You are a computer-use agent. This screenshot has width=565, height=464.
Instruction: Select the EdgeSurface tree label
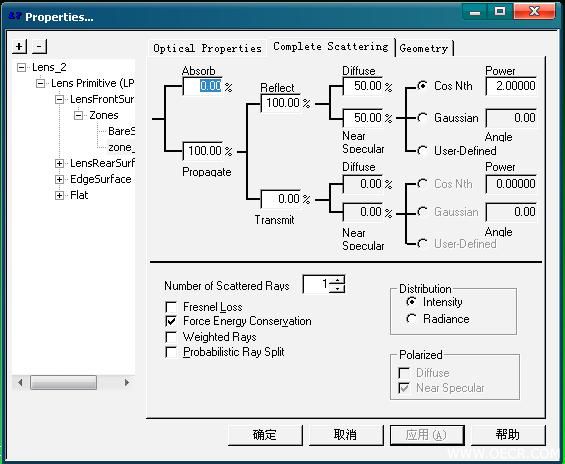click(x=101, y=179)
